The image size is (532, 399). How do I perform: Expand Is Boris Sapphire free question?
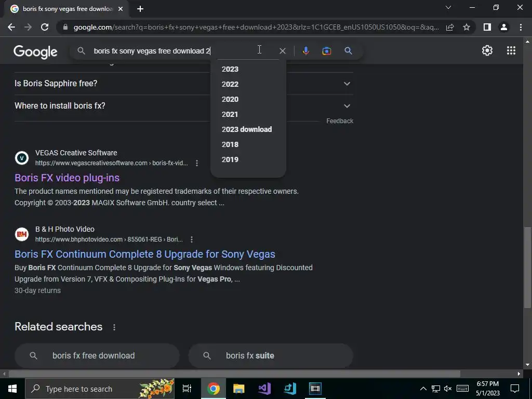pyautogui.click(x=347, y=84)
